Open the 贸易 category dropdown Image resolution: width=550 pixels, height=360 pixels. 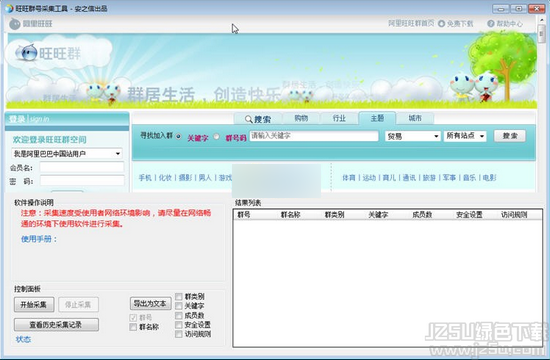[x=412, y=136]
